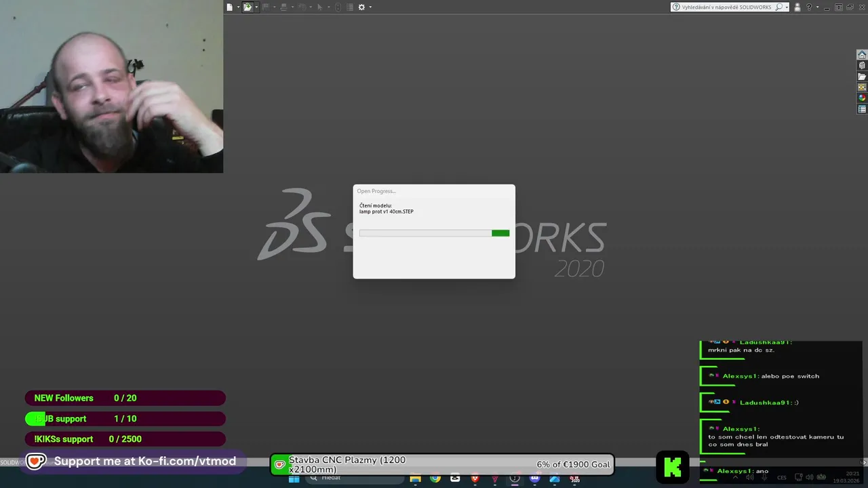This screenshot has height=488, width=868.
Task: Click the Open document icon in toolbar
Action: (x=248, y=7)
